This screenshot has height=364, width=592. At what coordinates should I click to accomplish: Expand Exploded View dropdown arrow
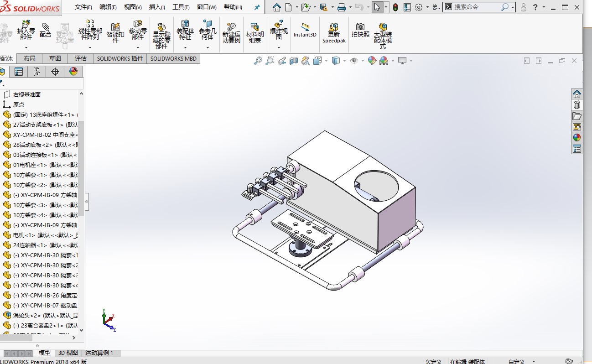tap(279, 47)
